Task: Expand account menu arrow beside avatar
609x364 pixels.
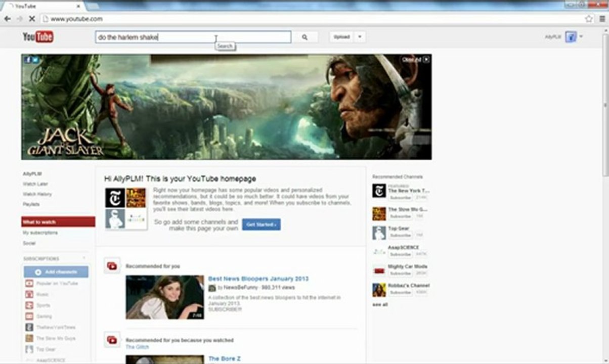Action: 581,36
